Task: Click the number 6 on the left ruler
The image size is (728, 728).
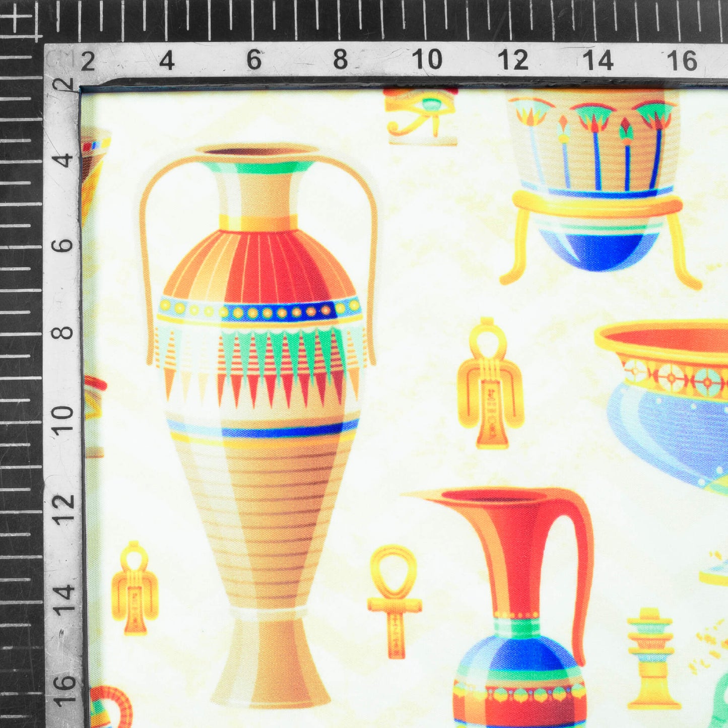Action: pos(62,246)
